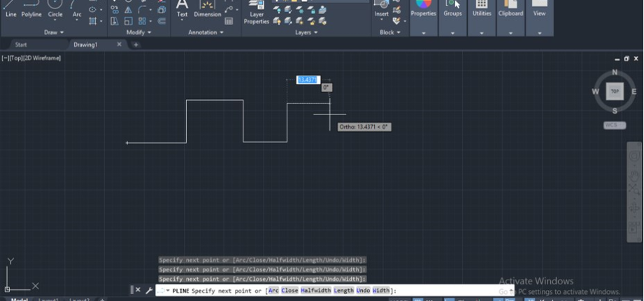Click the layer Lock icon
The image size is (644, 301).
311,10
